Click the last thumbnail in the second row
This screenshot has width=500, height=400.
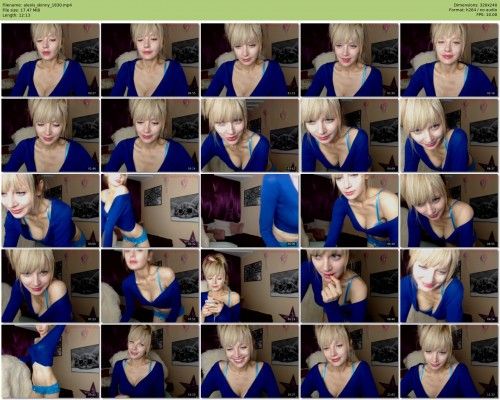pos(449,135)
